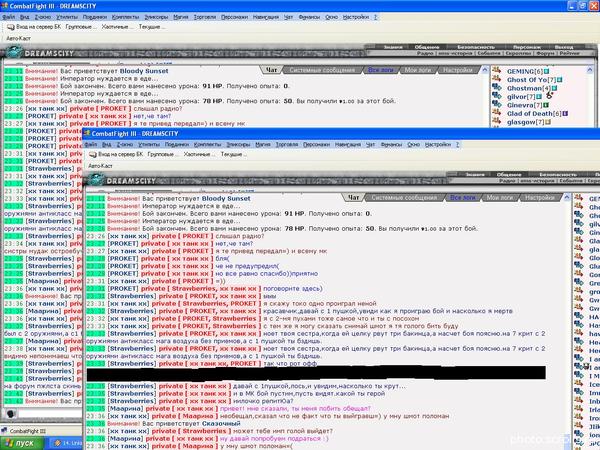Open Общение in front window game header
Viewport: 600px width, 450px height.
[x=509, y=174]
